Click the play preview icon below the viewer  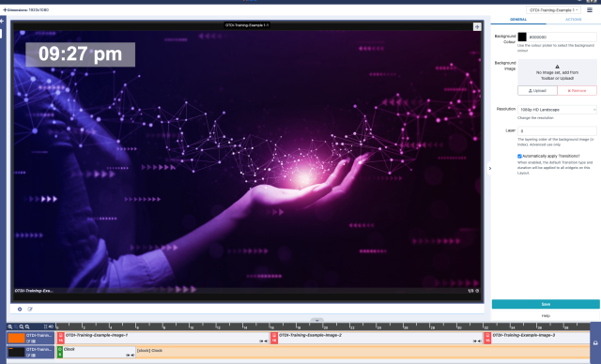20,309
